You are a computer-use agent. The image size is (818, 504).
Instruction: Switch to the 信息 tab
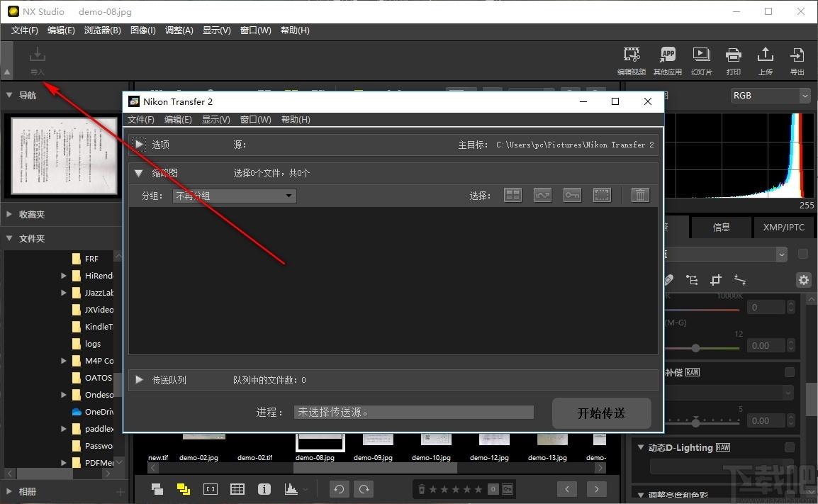721,227
